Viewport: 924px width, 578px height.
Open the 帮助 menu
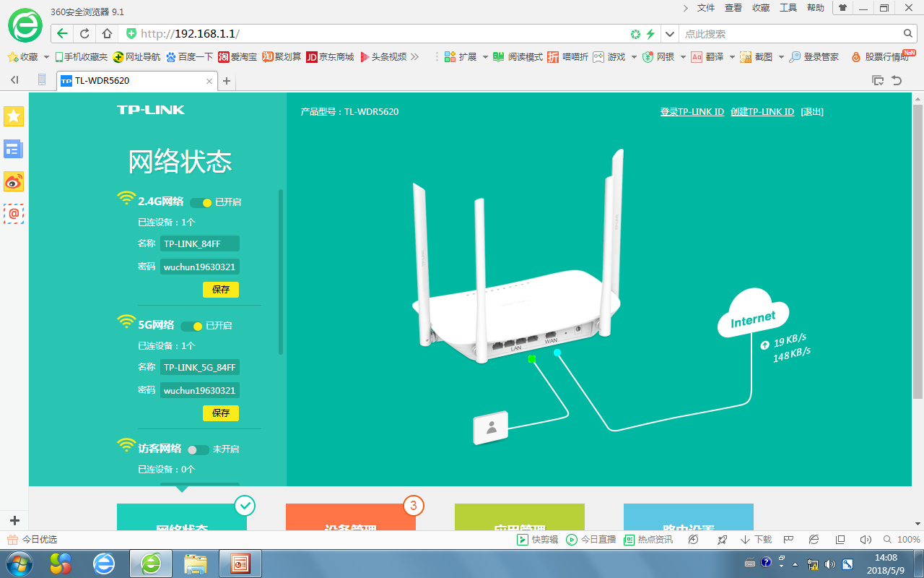point(816,8)
